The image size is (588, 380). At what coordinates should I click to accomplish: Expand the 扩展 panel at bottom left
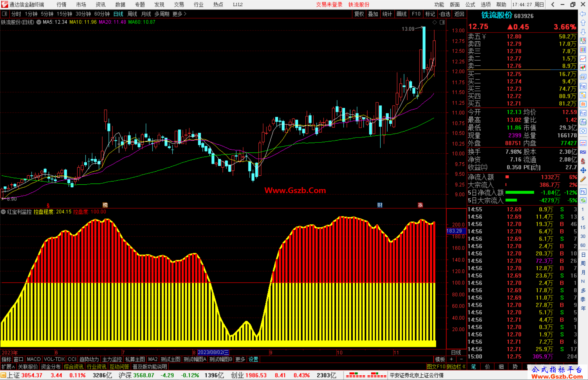[8, 367]
